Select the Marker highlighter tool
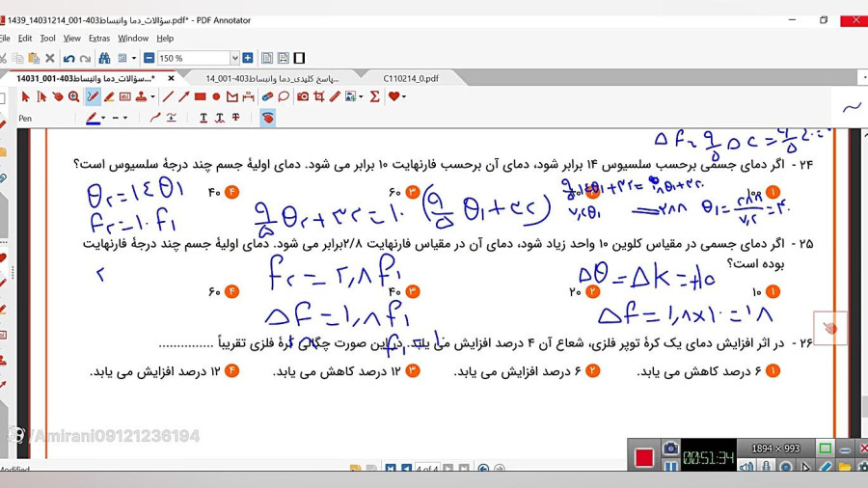The image size is (868, 488). coord(109,96)
